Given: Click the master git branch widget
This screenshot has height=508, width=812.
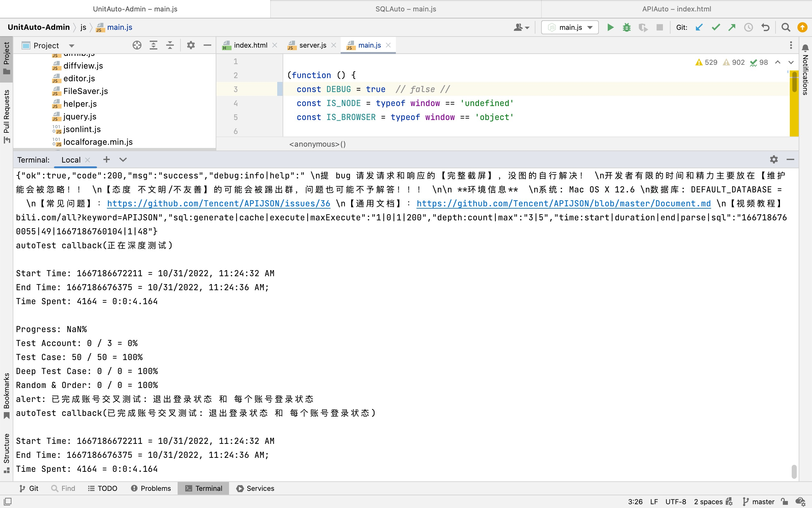Looking at the screenshot, I should [759, 502].
